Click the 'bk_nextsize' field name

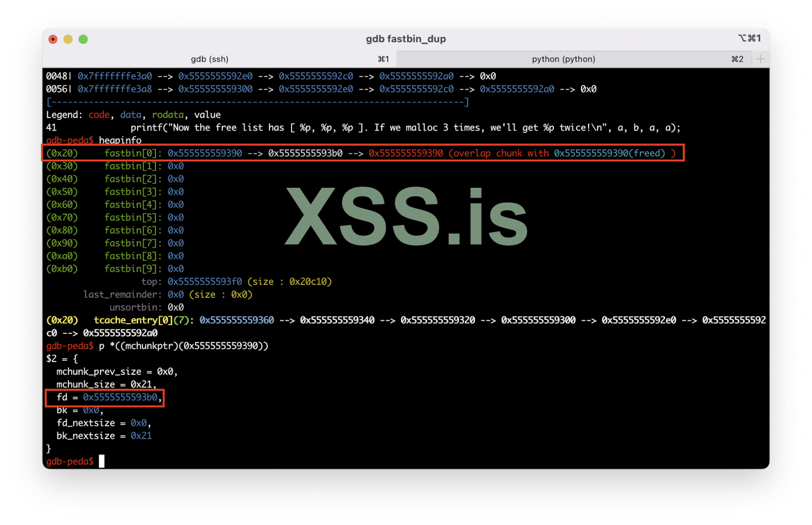pos(86,436)
